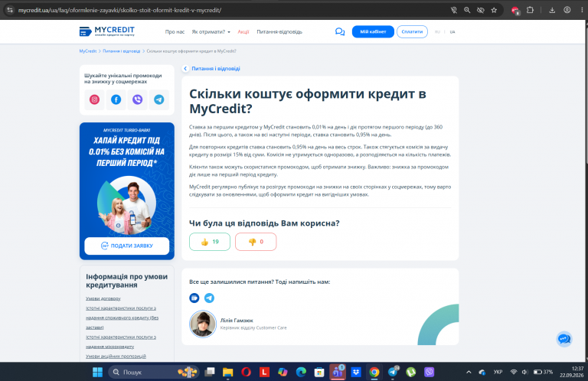This screenshot has height=381, width=588.
Task: Click the messenger chat icon under 'напишіть нам'
Action: pos(194,298)
